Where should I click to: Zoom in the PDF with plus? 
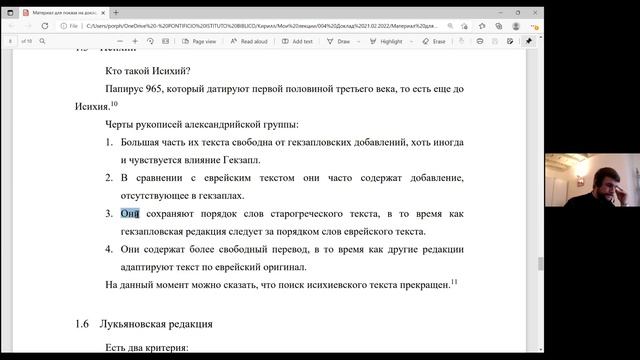tap(135, 41)
